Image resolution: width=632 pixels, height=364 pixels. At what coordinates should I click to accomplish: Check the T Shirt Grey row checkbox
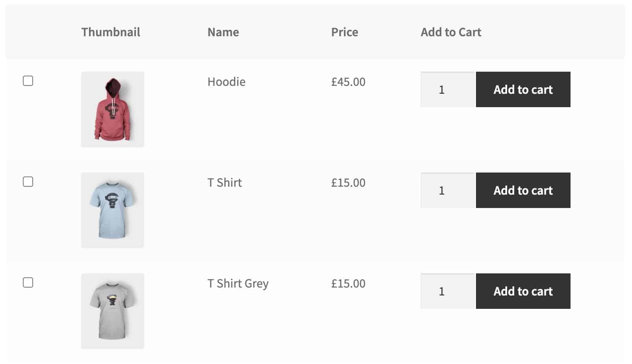[x=28, y=282]
